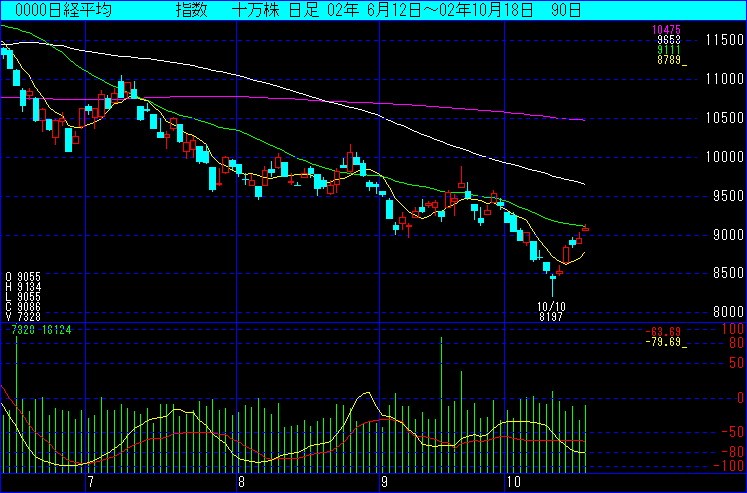747x493 pixels.
Task: Click the yellow moving average value 8789
Action: 671,60
